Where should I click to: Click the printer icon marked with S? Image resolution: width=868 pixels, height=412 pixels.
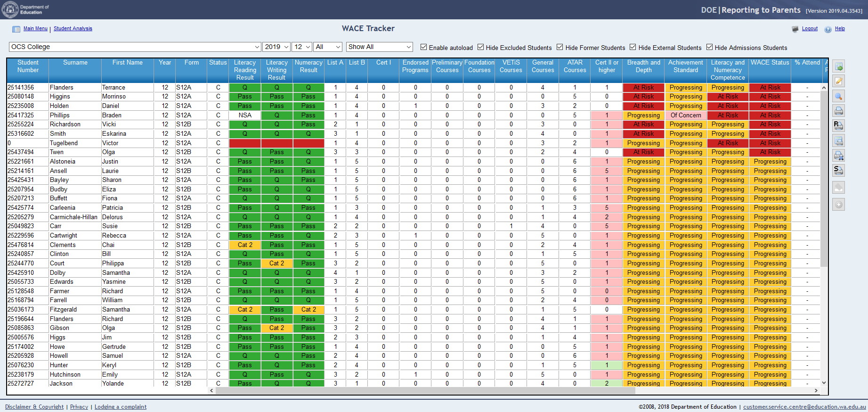[838, 170]
